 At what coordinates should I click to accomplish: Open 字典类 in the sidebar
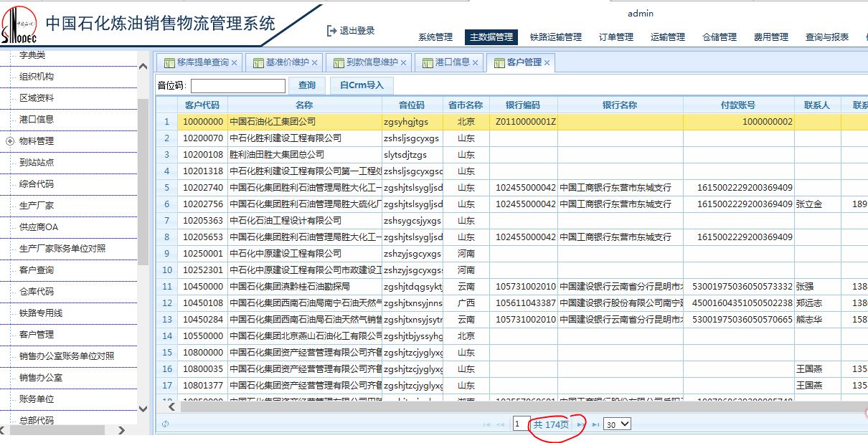(32, 55)
